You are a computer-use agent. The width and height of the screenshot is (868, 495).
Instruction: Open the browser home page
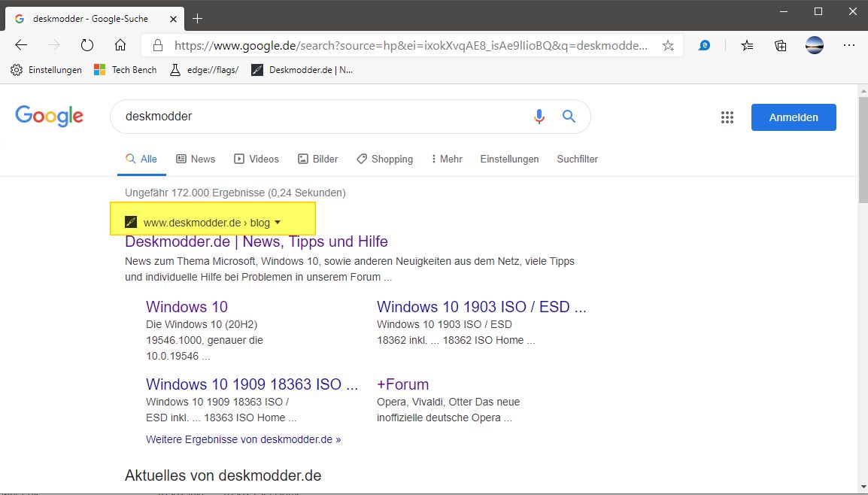coord(120,45)
